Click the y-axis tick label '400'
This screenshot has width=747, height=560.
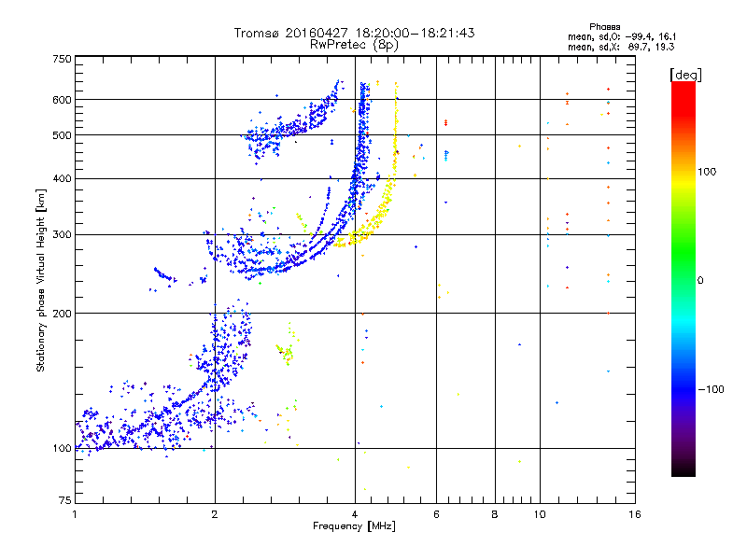pos(62,179)
